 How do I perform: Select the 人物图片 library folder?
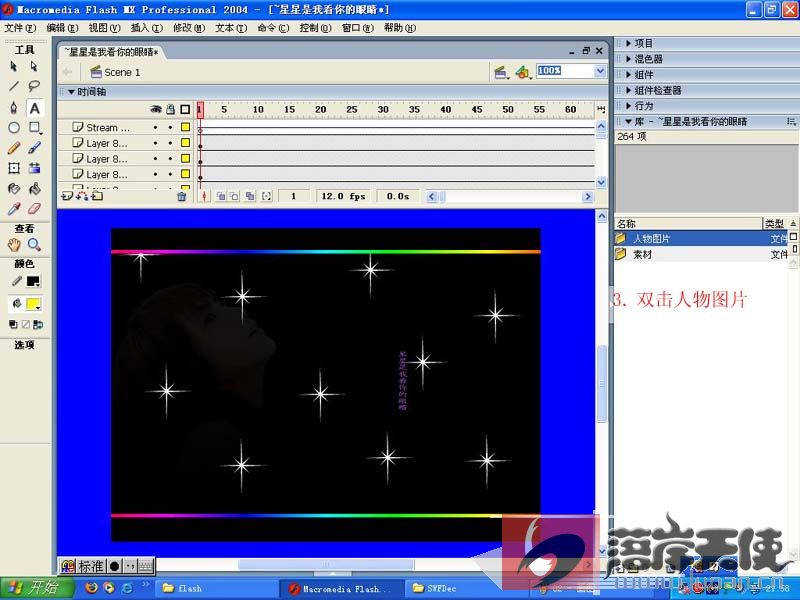tap(701, 238)
